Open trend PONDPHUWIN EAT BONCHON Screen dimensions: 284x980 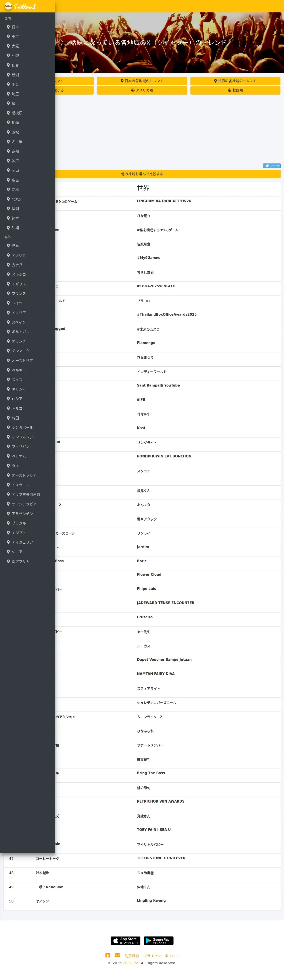[x=164, y=456]
